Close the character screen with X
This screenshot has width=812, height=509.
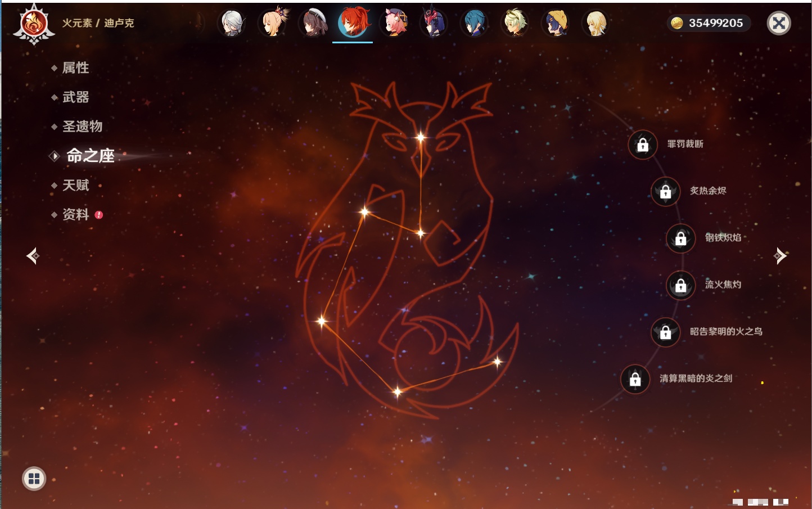click(779, 23)
